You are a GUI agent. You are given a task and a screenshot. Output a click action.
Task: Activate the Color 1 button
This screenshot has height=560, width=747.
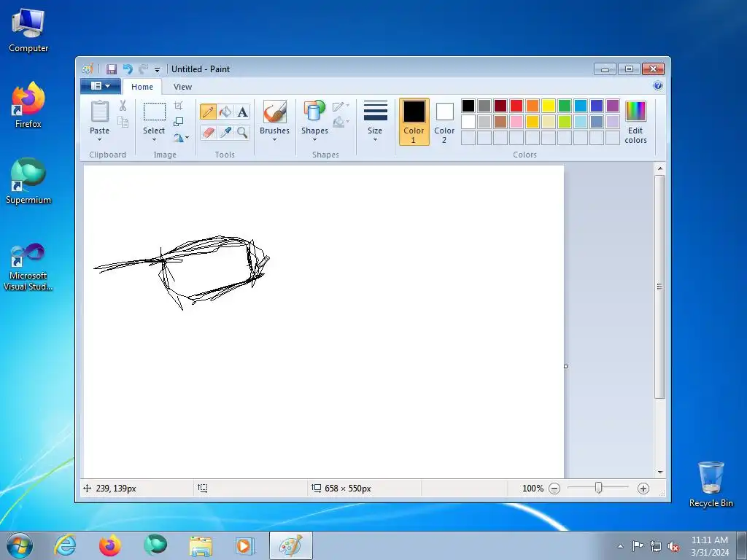[414, 122]
